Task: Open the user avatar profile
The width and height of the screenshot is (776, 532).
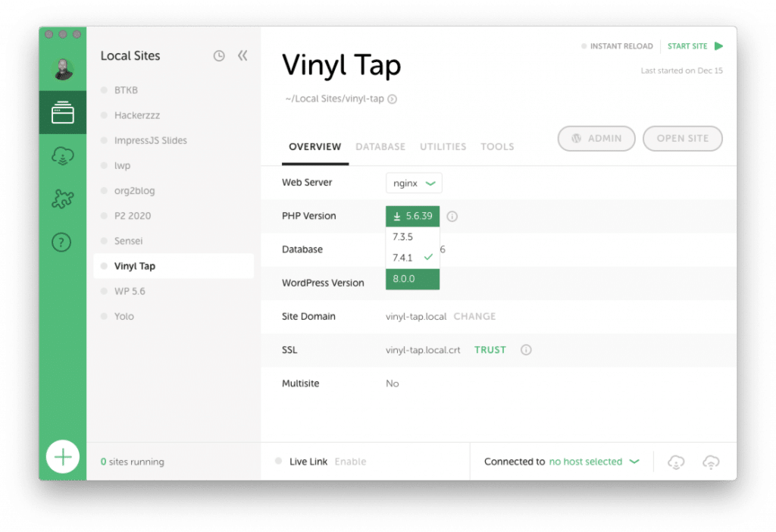Action: click(x=63, y=68)
